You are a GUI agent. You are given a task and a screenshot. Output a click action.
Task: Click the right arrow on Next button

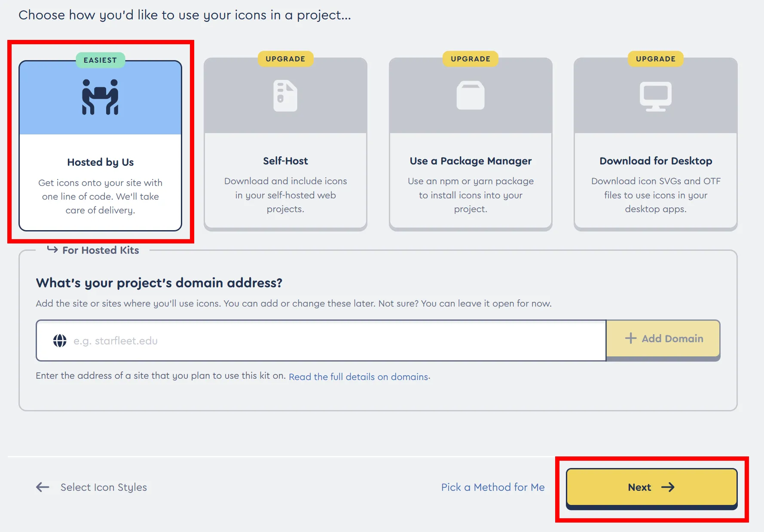[x=668, y=487]
